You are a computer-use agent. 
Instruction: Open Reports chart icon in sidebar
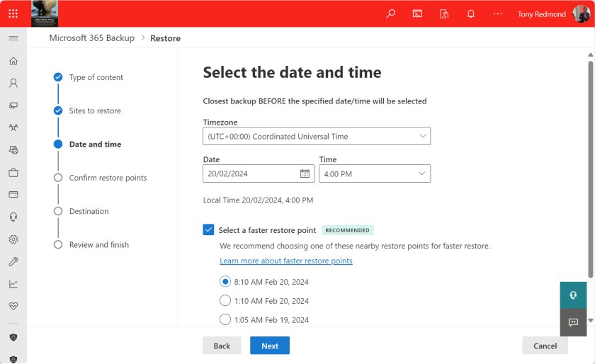tap(13, 284)
